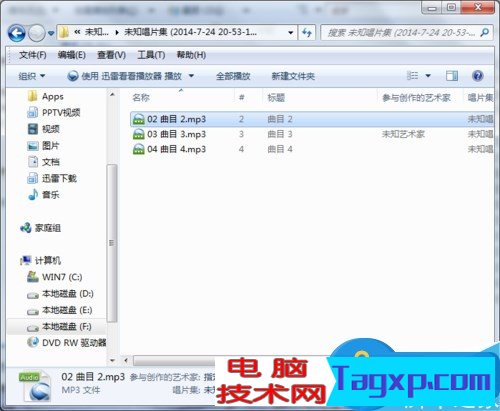The height and width of the screenshot is (411, 500).
Task: Click the mp3 icon of 02 曲目 2
Action: pyautogui.click(x=139, y=119)
